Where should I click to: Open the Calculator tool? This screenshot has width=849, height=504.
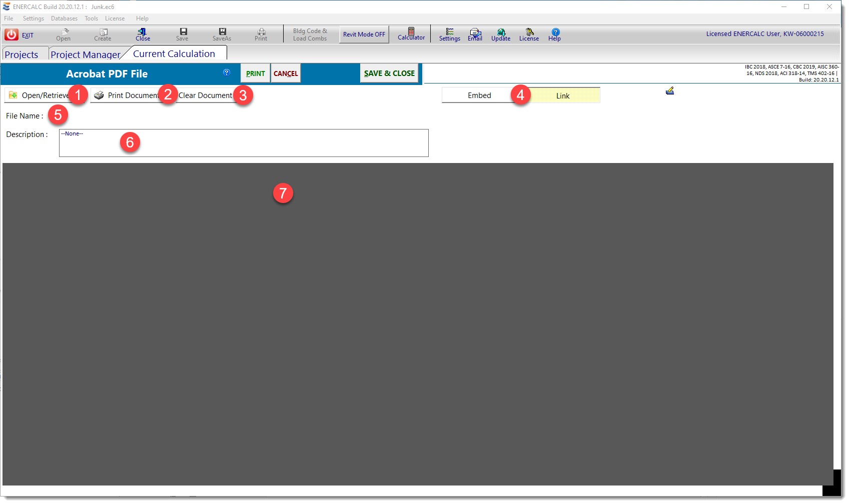click(411, 34)
